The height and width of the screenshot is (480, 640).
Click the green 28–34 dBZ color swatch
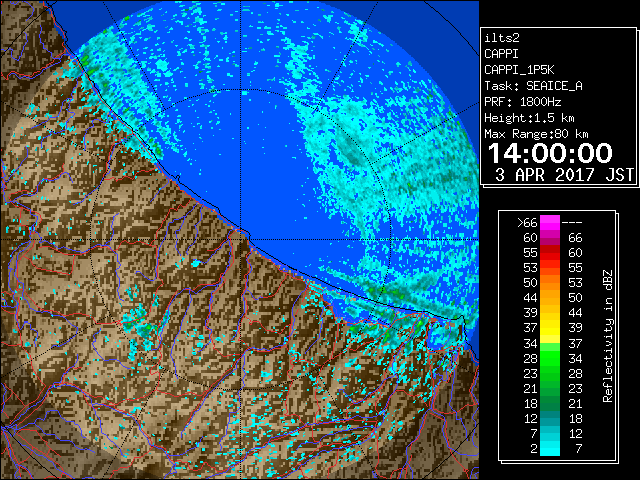point(550,358)
